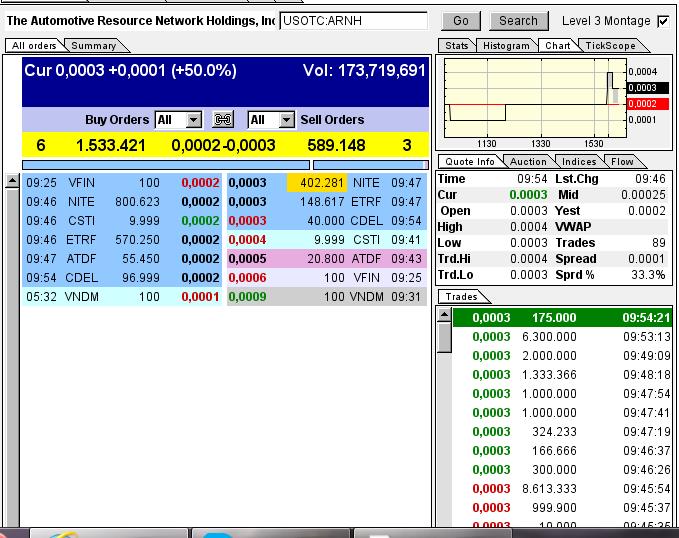
Task: Click the trades list scrollbar thumb
Action: [445, 338]
